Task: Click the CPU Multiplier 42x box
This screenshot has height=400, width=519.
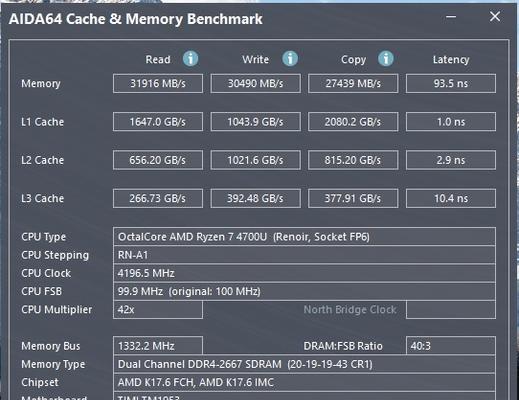Action: 158,310
